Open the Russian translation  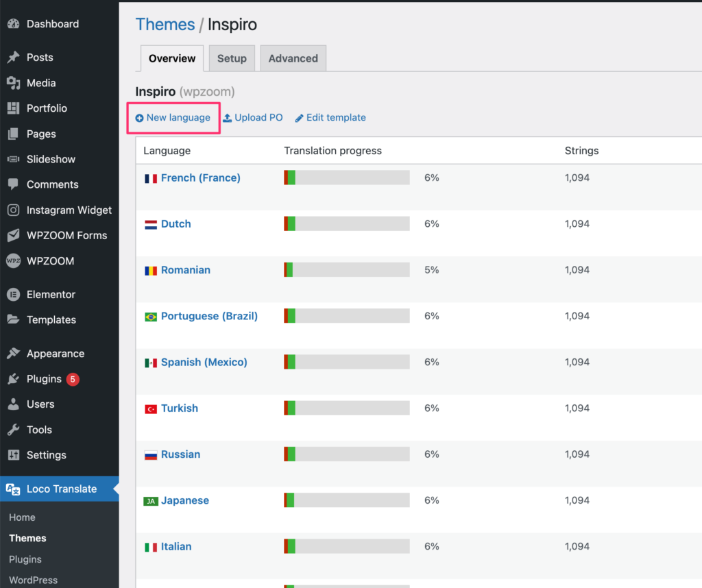[x=181, y=454]
